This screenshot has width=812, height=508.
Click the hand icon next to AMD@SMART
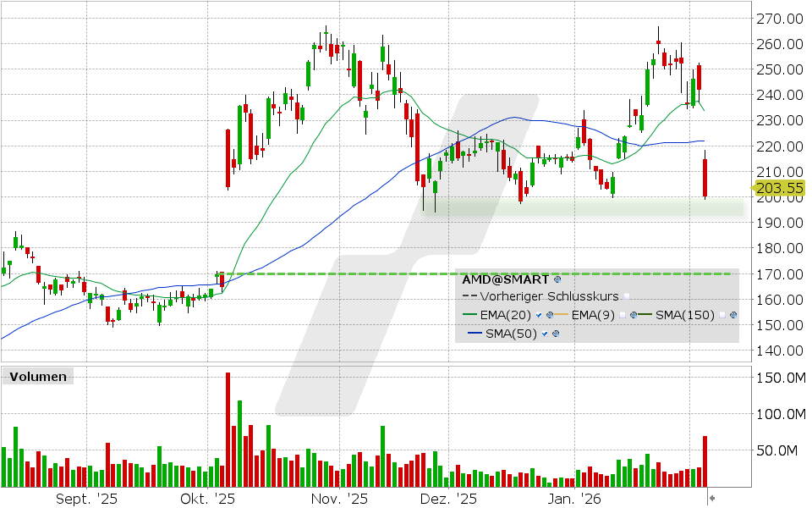point(557,279)
